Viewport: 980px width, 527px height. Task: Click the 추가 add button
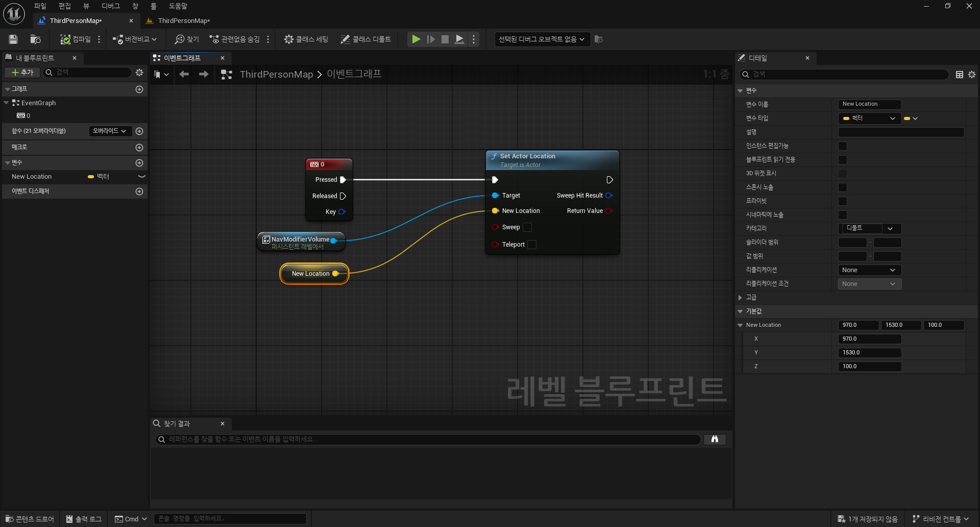pos(22,73)
